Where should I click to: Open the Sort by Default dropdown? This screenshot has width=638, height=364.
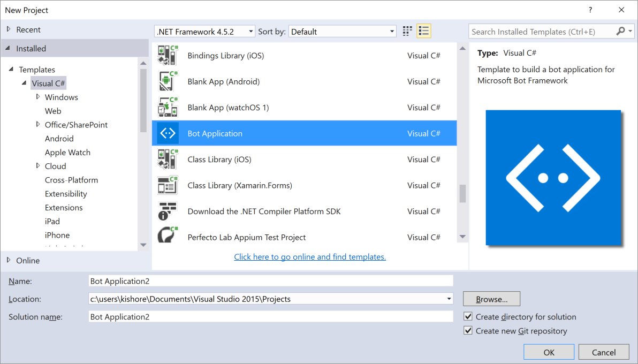343,32
